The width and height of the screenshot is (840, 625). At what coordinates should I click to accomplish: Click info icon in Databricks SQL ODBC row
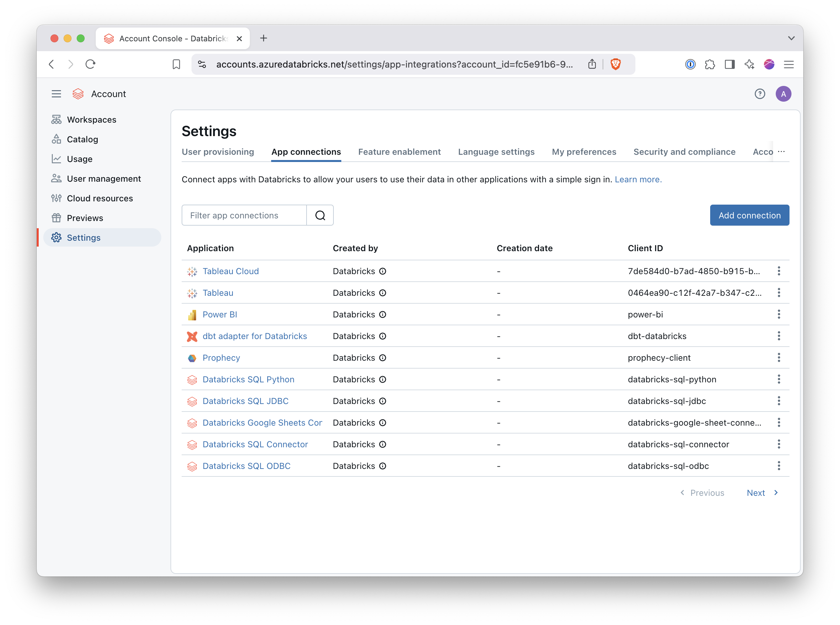click(383, 466)
